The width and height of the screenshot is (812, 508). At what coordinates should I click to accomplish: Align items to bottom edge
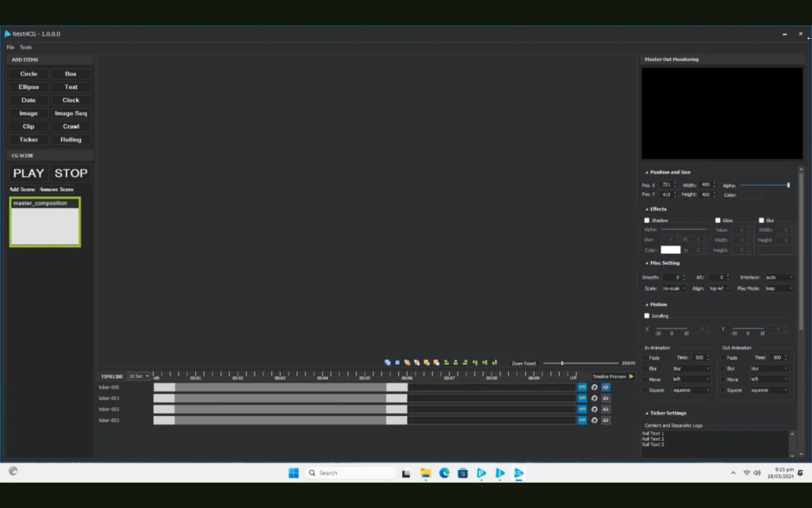[494, 362]
